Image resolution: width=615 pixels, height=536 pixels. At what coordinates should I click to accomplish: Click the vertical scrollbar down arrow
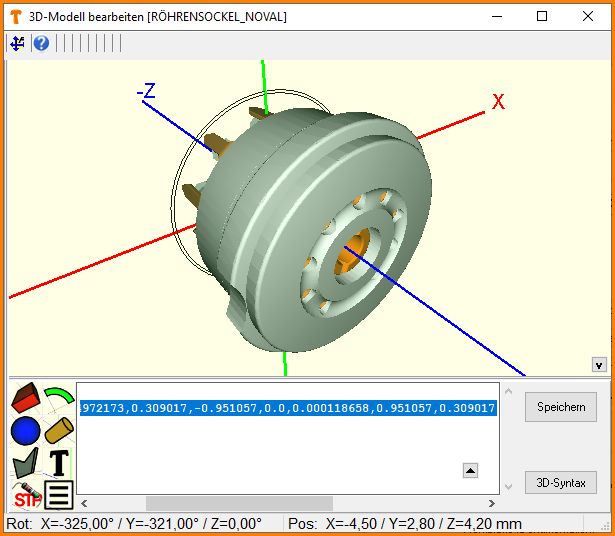pyautogui.click(x=508, y=487)
